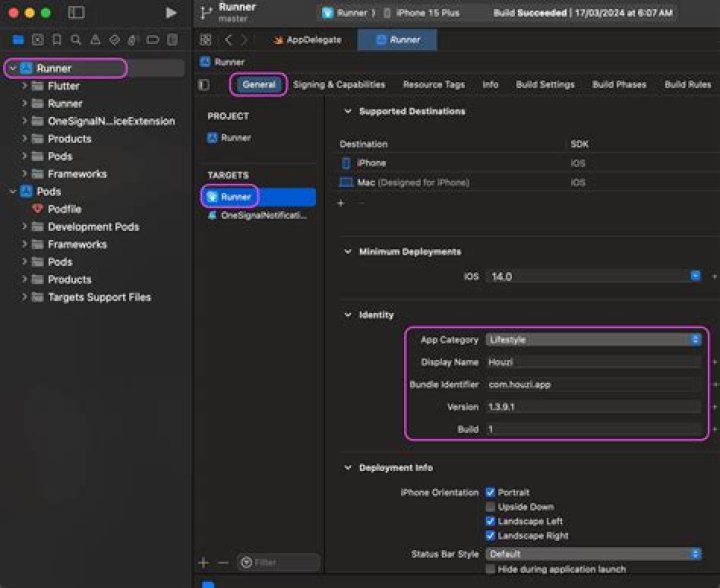Toggle the targets list sidebar icon
The width and height of the screenshot is (720, 588).
pyautogui.click(x=204, y=85)
